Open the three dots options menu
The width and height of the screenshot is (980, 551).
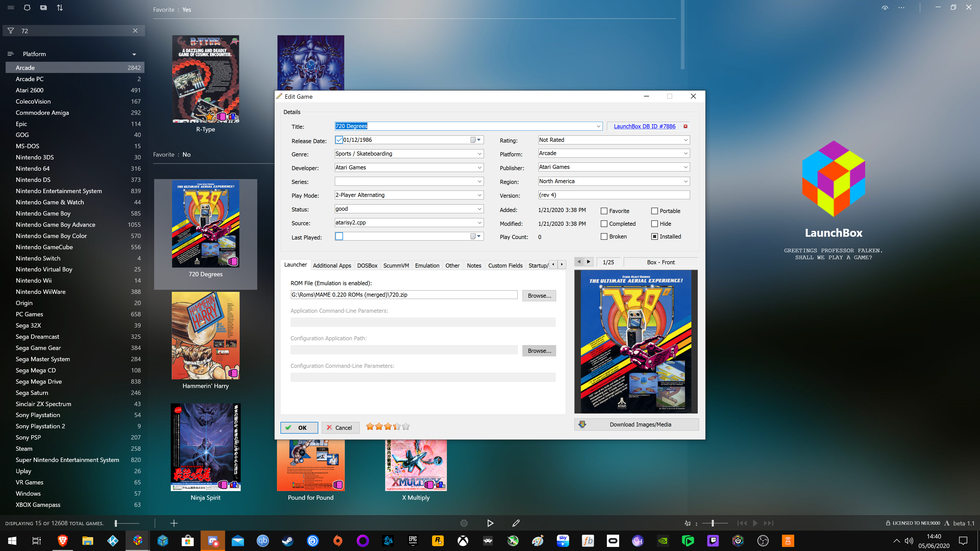901,8
